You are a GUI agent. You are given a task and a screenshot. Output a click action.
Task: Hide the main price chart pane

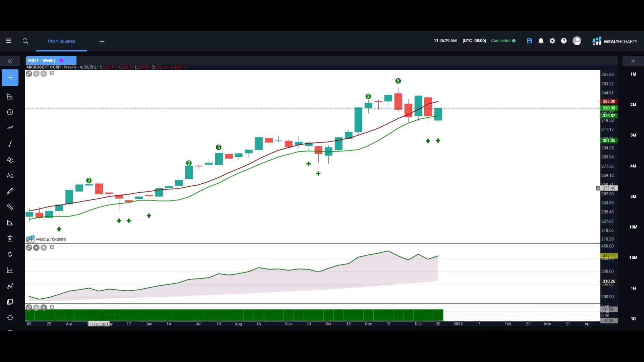tap(29, 74)
